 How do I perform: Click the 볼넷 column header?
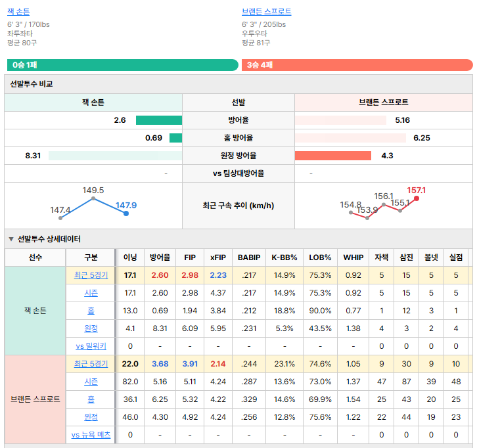tap(431, 258)
